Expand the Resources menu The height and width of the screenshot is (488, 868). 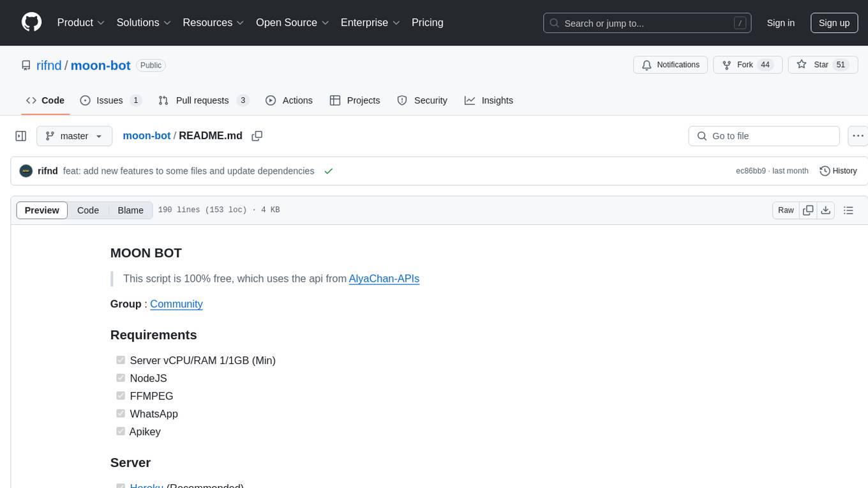[x=214, y=22]
